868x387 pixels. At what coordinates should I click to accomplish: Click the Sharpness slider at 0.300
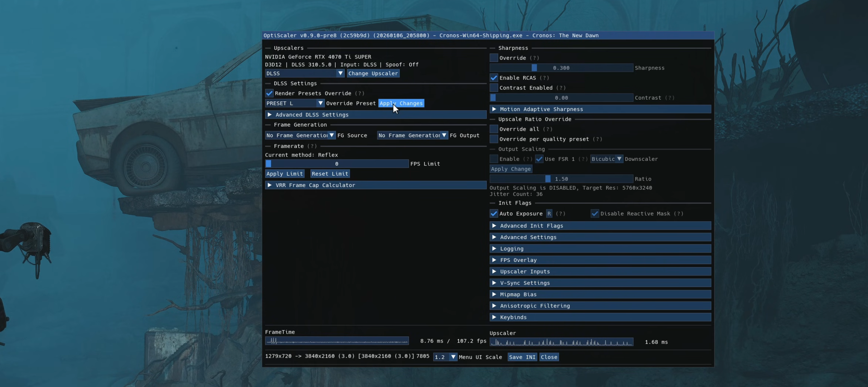[561, 68]
